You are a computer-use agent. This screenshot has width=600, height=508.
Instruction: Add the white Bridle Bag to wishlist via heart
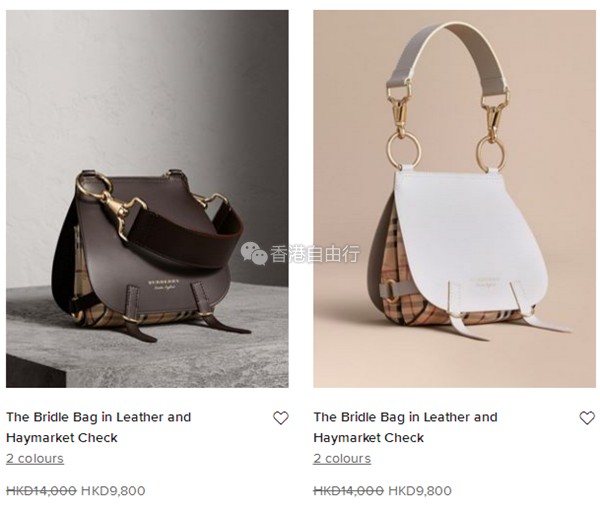point(587,418)
